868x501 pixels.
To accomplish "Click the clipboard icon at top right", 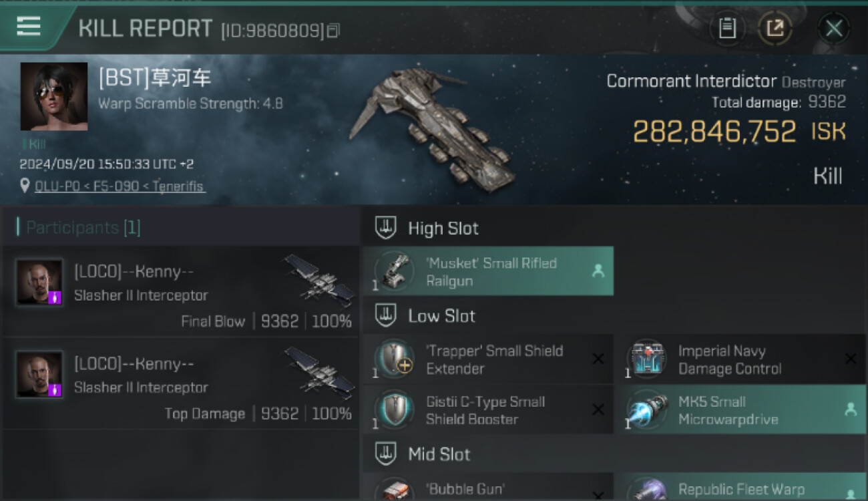I will click(x=727, y=28).
